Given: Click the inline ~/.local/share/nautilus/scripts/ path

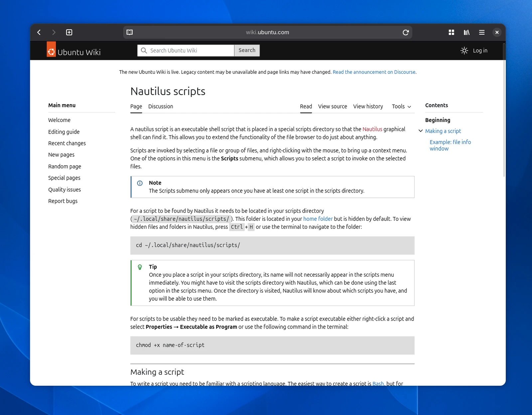Looking at the screenshot, I should [x=181, y=219].
